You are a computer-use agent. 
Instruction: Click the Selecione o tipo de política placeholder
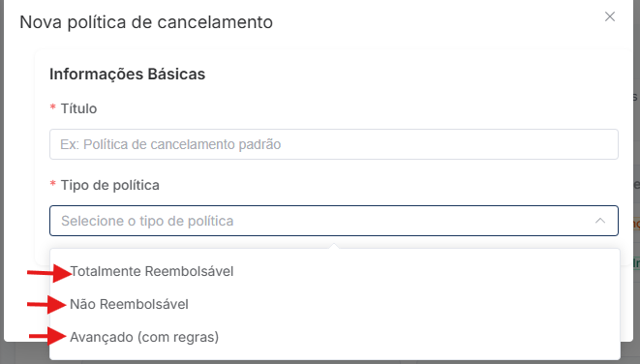tap(147, 221)
